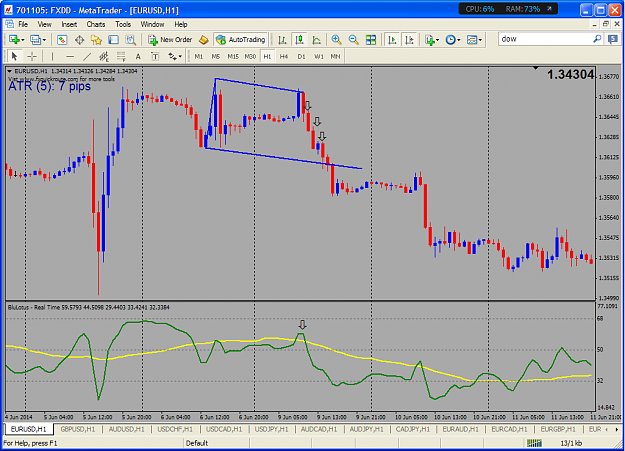Open the Tools menu
This screenshot has width=625, height=451.
pos(123,24)
